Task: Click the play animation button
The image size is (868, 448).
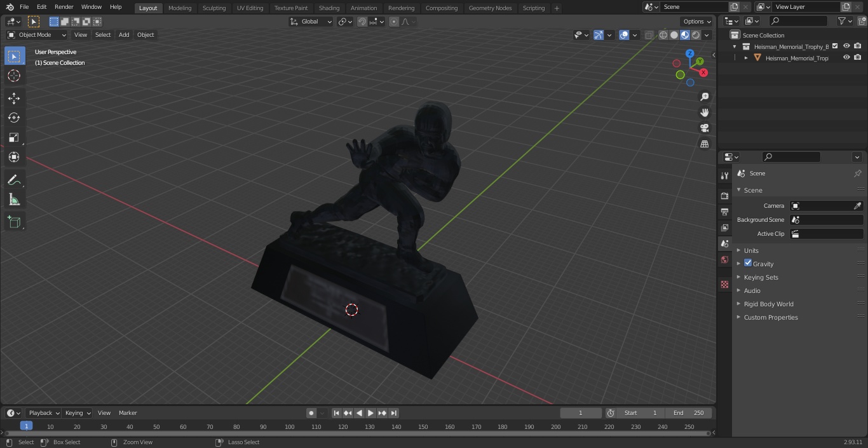Action: [x=370, y=413]
